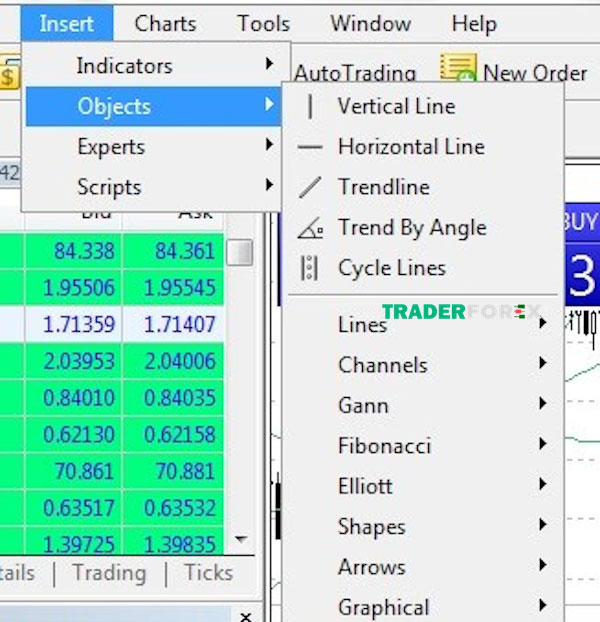This screenshot has width=600, height=622.
Task: Expand the Experts submenu
Action: pos(153,147)
